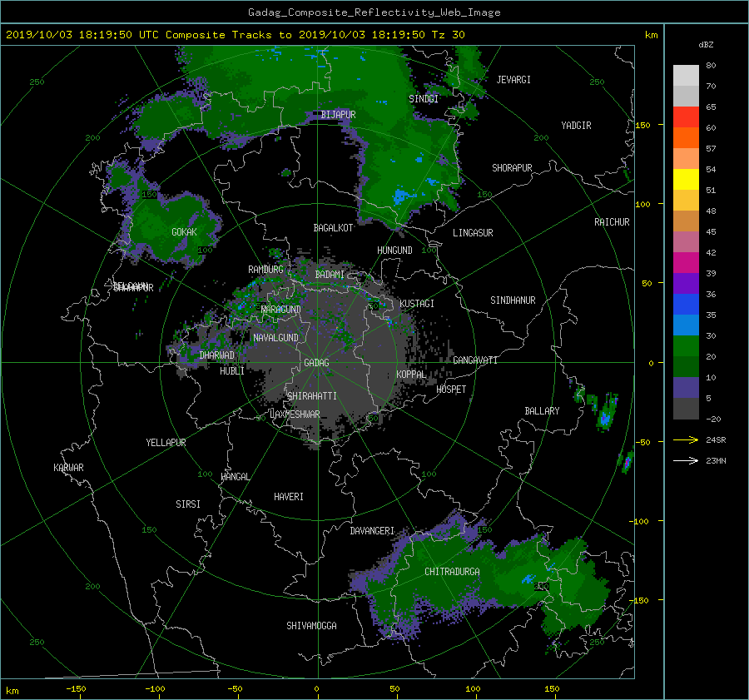
Task: Click the LAXMESHWAR city label
Action: pos(295,415)
